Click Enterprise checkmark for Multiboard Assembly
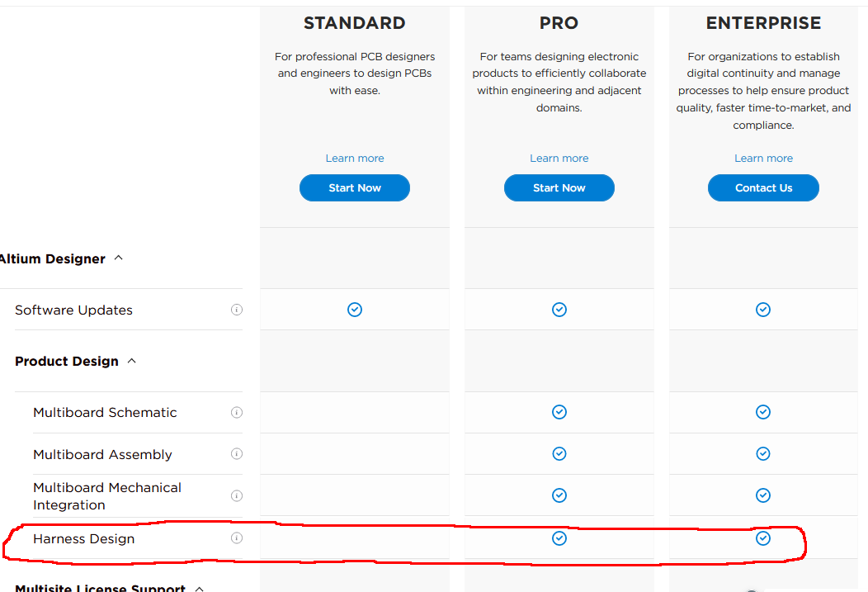The width and height of the screenshot is (868, 592). click(763, 453)
